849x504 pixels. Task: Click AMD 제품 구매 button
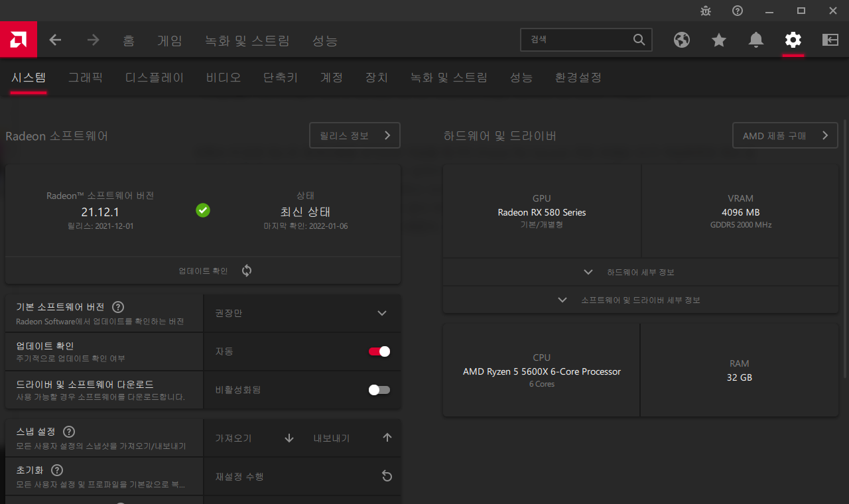point(785,135)
